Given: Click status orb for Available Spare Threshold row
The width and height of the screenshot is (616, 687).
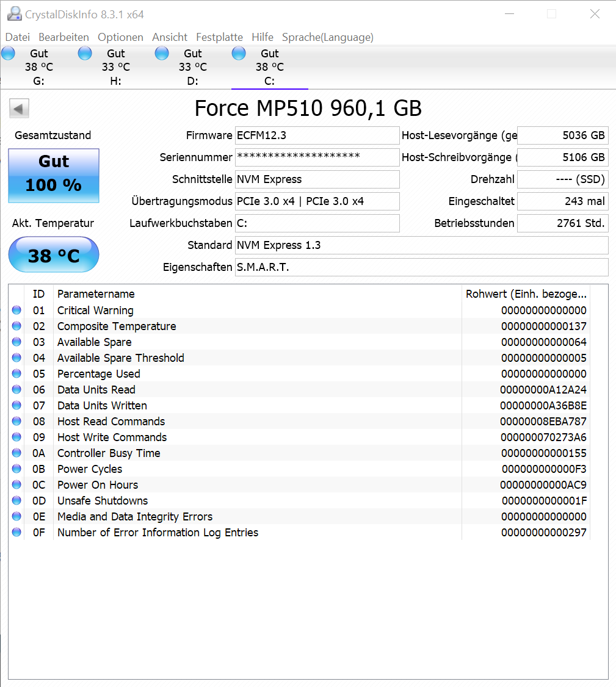Looking at the screenshot, I should tap(16, 358).
